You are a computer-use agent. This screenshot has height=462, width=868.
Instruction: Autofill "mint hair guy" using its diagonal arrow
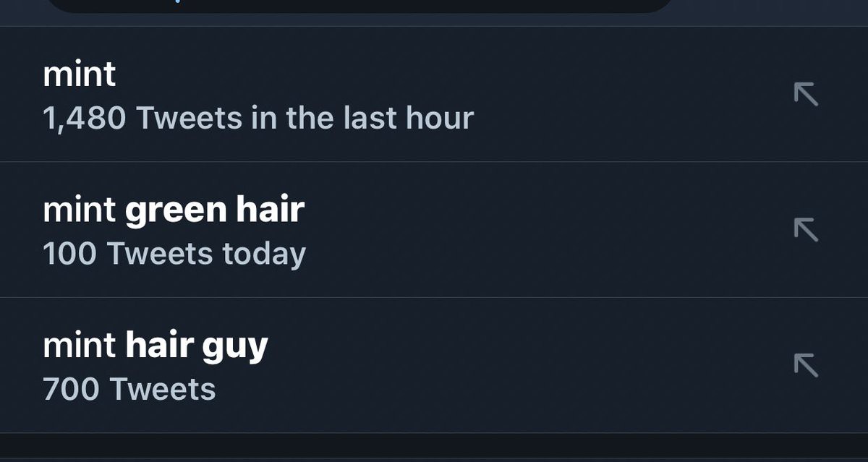(806, 364)
